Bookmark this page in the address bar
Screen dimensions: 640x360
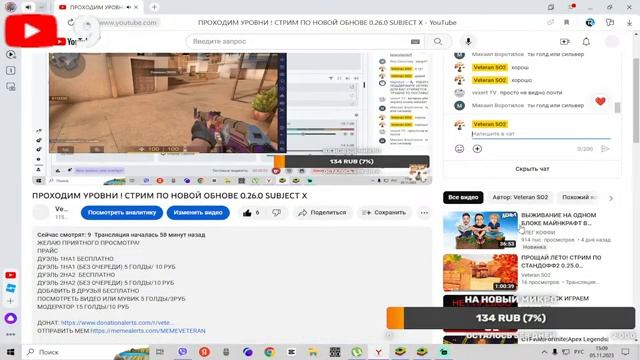[x=567, y=22]
